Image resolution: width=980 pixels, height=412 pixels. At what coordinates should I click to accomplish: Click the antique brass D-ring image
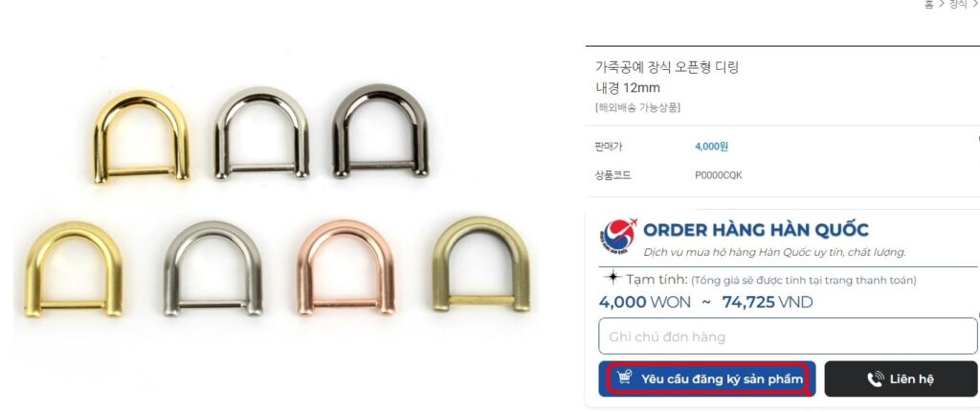(x=481, y=264)
